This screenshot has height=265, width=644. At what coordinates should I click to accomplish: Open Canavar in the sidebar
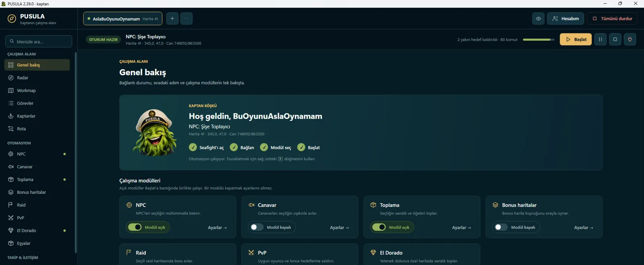click(x=37, y=167)
